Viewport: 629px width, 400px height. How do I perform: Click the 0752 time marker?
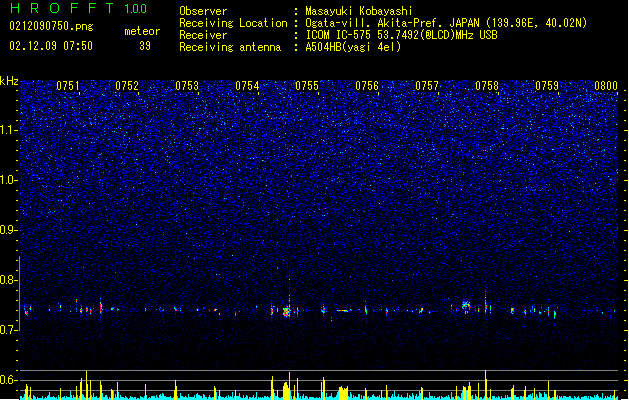(x=127, y=86)
